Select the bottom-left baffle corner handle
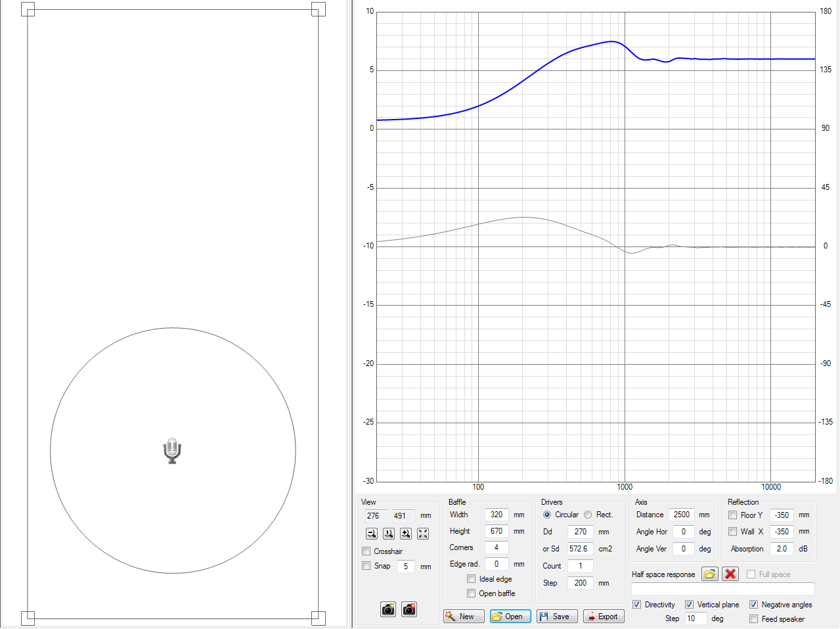 [x=28, y=618]
